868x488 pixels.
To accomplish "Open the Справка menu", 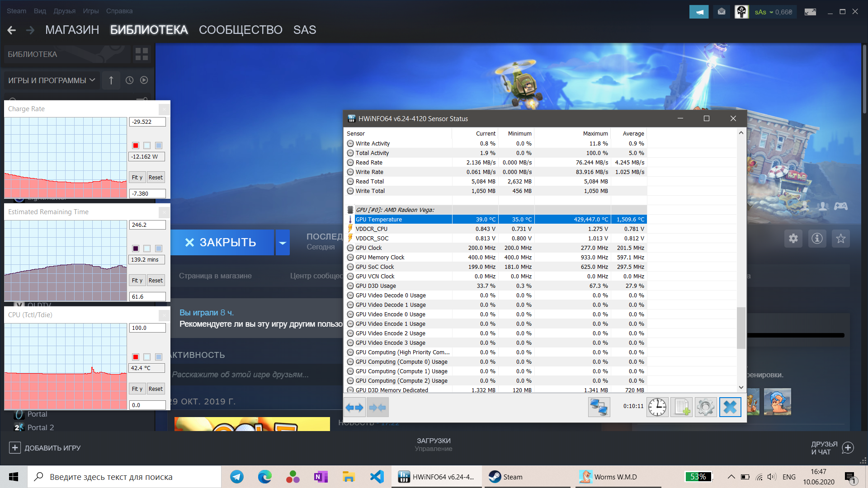I will (x=119, y=11).
